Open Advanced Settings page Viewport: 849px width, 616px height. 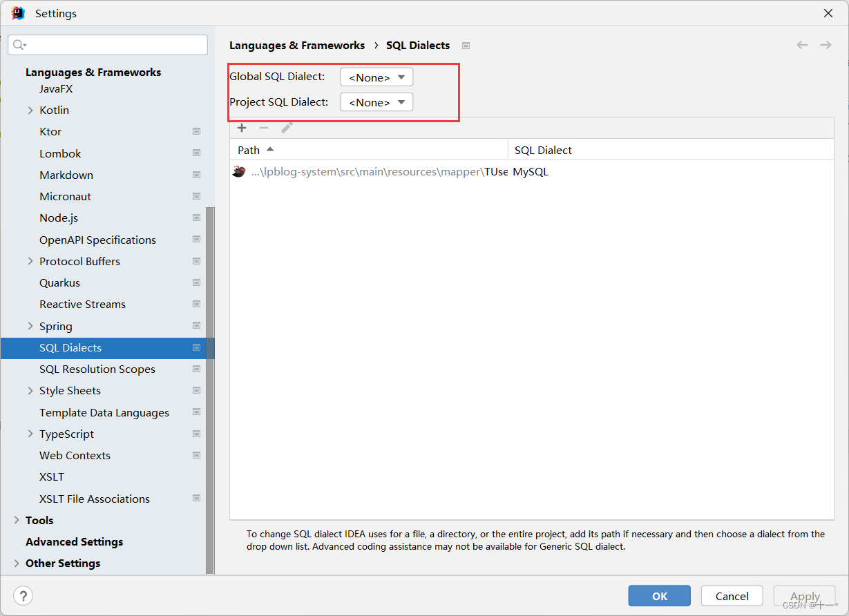point(74,541)
